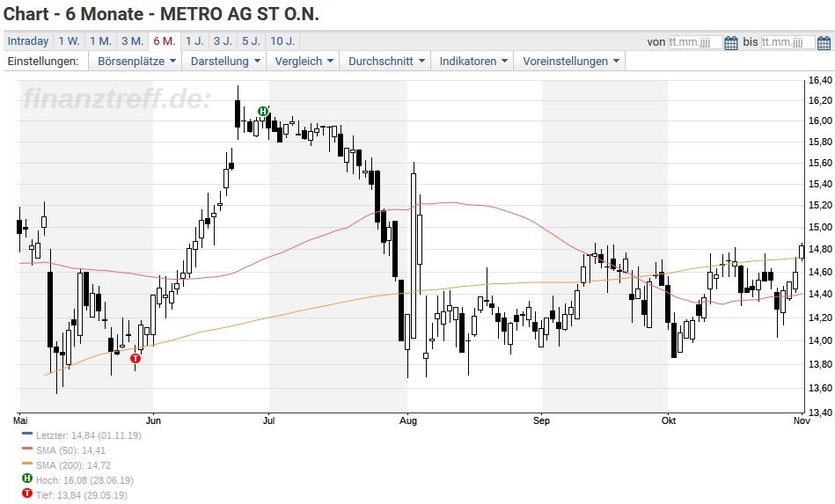
Task: Select the 5 J. time range tab
Action: click(251, 41)
